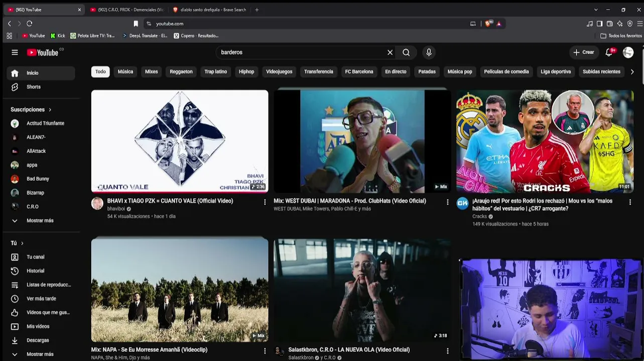Screen dimensions: 644x361
Task: Open bhaviboi channel avatar
Action: point(97,203)
